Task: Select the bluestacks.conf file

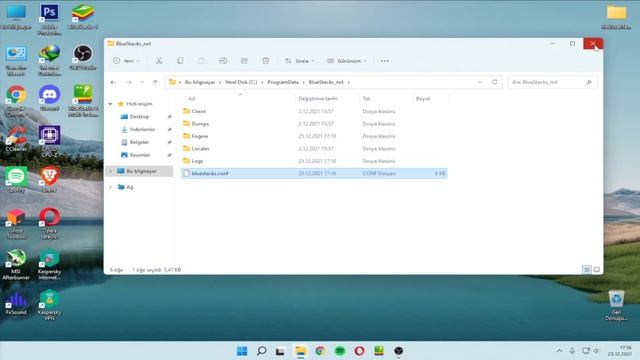Action: click(314, 173)
